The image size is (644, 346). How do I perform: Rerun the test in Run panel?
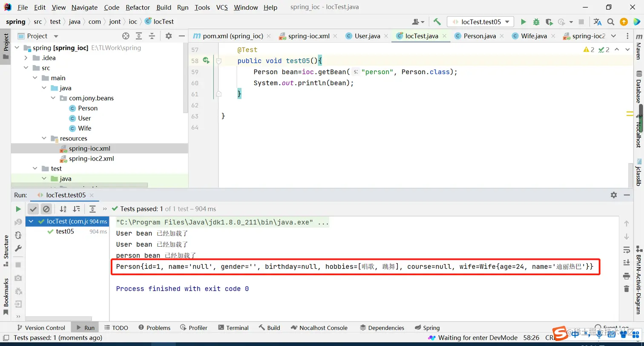click(18, 209)
